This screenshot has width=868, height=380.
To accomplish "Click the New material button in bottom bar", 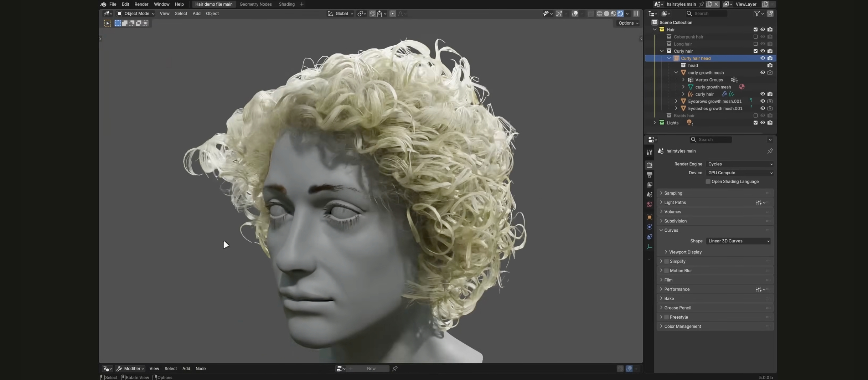I will tap(371, 369).
